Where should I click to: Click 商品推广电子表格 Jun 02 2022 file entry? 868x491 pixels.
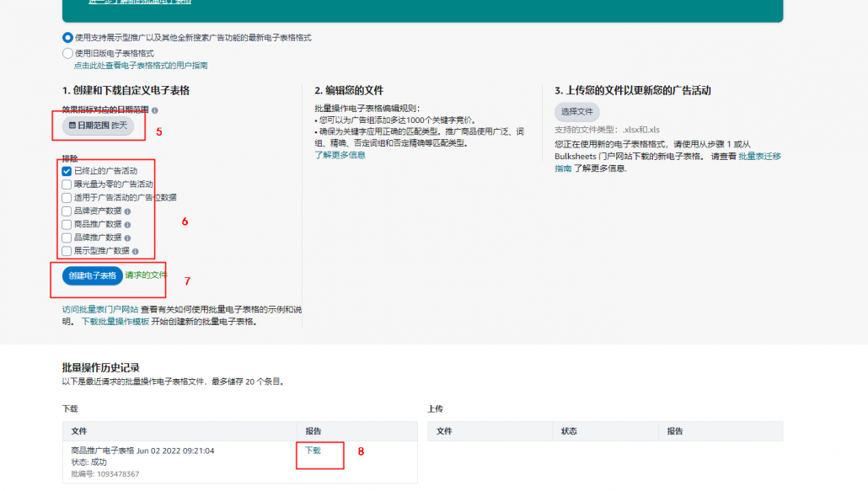pyautogui.click(x=142, y=451)
